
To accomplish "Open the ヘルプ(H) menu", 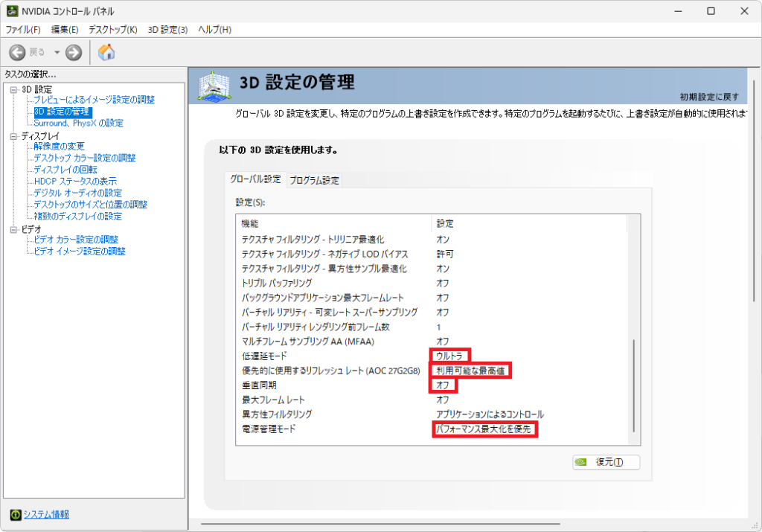I will (214, 29).
